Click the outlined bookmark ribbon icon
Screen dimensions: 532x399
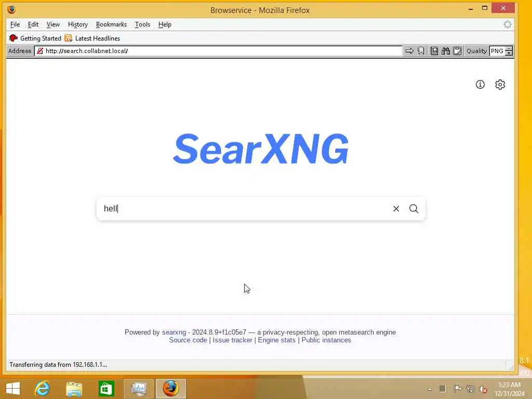click(421, 51)
